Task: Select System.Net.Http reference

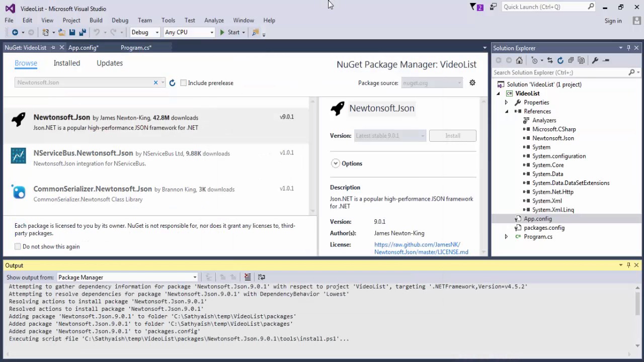Action: coord(552,192)
